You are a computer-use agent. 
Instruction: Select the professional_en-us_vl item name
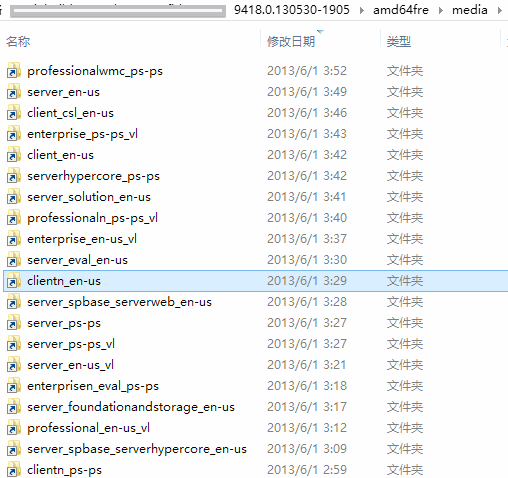(88, 428)
